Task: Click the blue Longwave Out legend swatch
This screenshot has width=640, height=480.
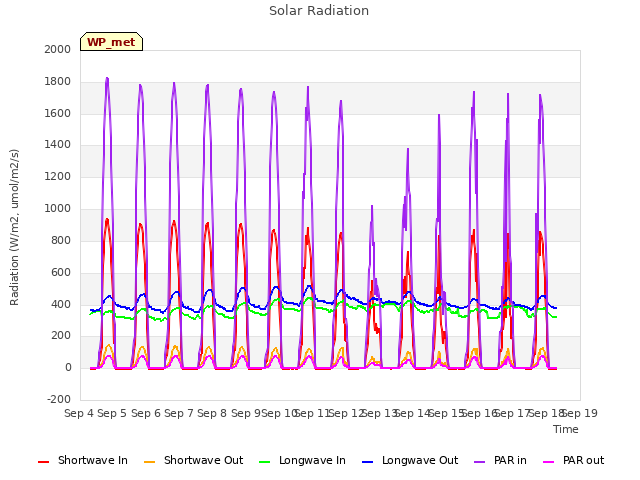Action: 368,462
